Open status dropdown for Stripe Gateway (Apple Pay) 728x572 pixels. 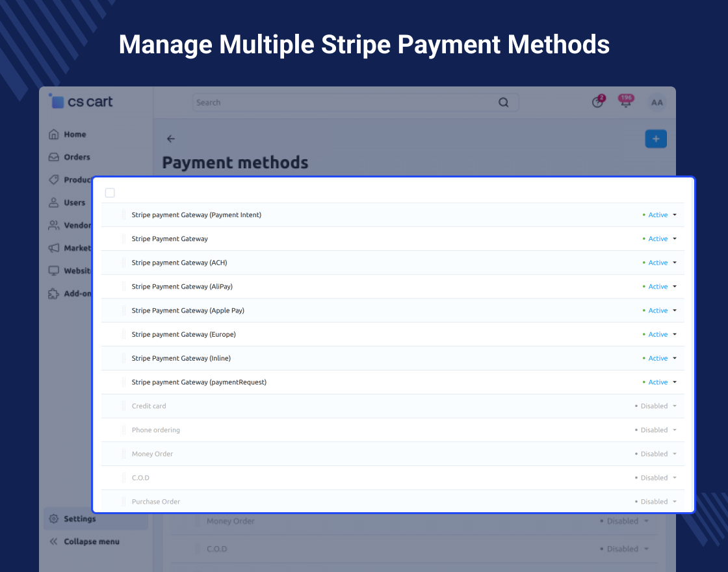659,310
